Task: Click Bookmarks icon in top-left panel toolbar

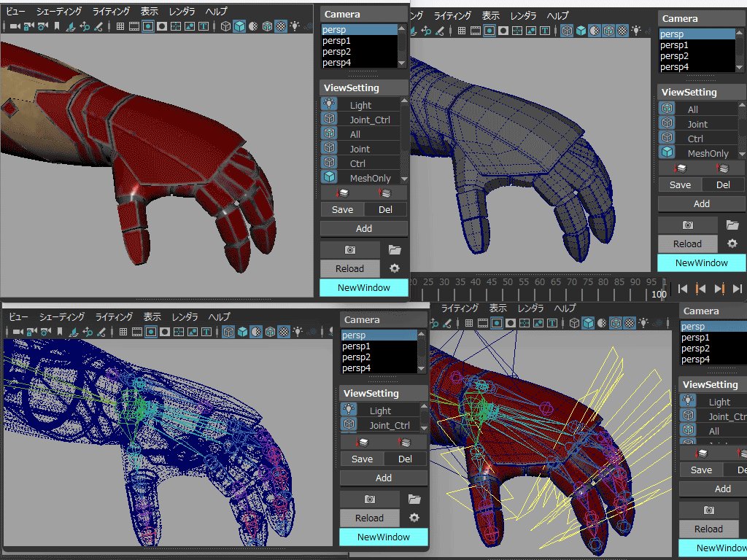Action: click(x=57, y=26)
